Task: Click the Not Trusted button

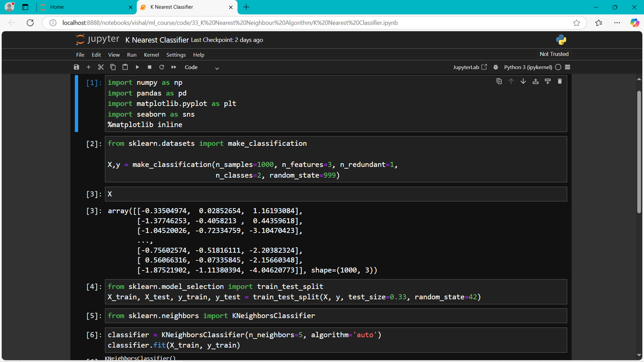Action: coord(554,54)
